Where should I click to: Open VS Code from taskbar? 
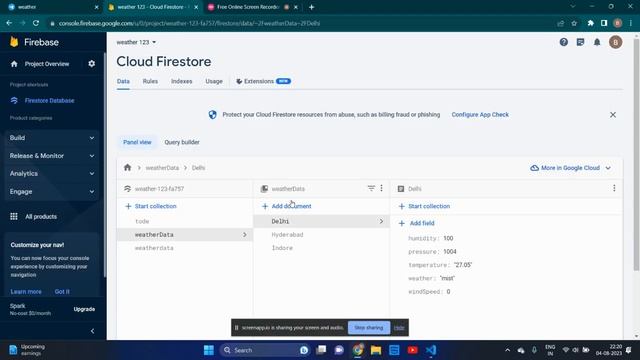click(431, 350)
